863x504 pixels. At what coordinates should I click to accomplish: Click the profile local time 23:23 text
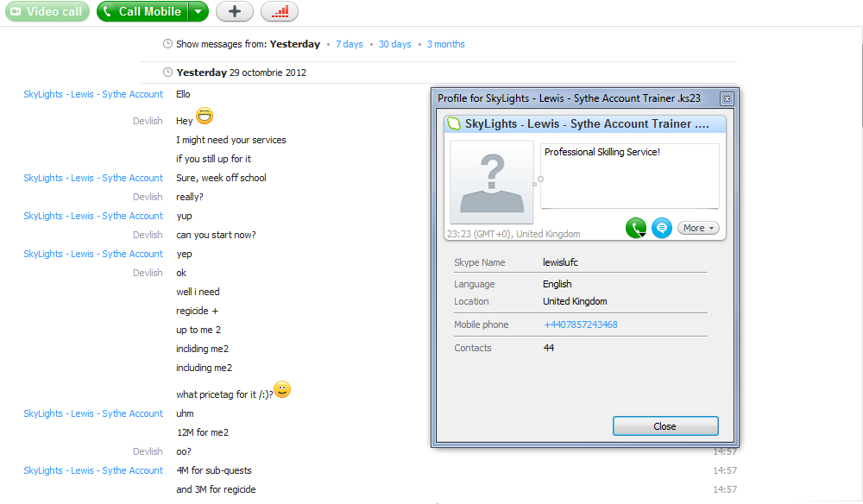tap(513, 234)
